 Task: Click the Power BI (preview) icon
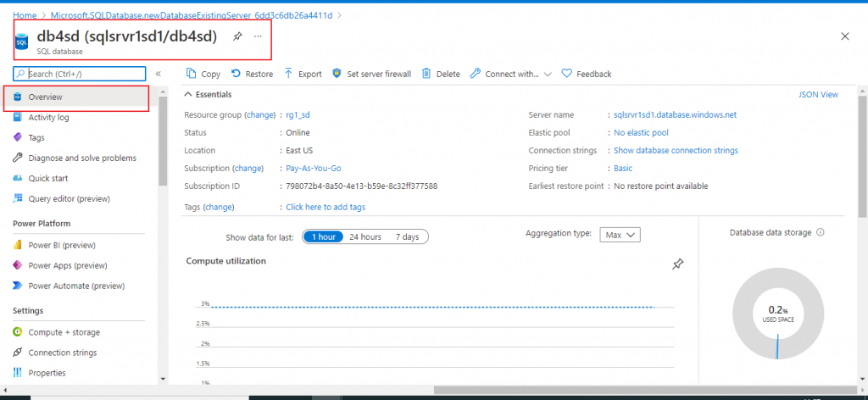(x=17, y=245)
